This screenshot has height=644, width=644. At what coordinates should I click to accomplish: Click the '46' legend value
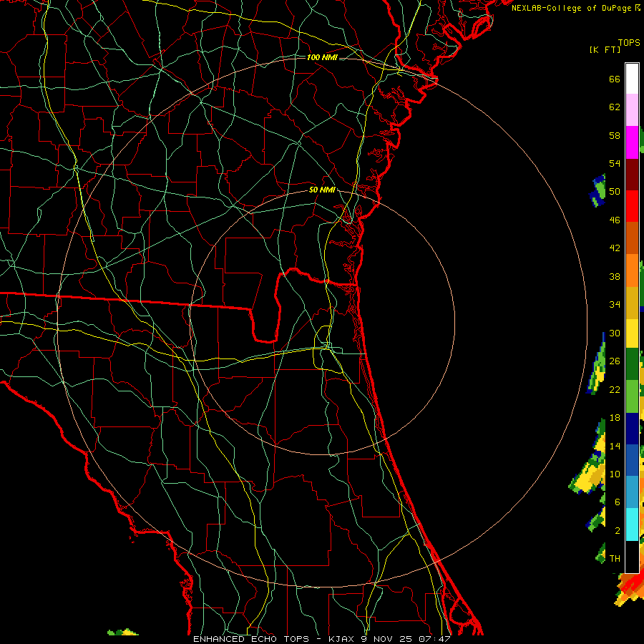(615, 220)
